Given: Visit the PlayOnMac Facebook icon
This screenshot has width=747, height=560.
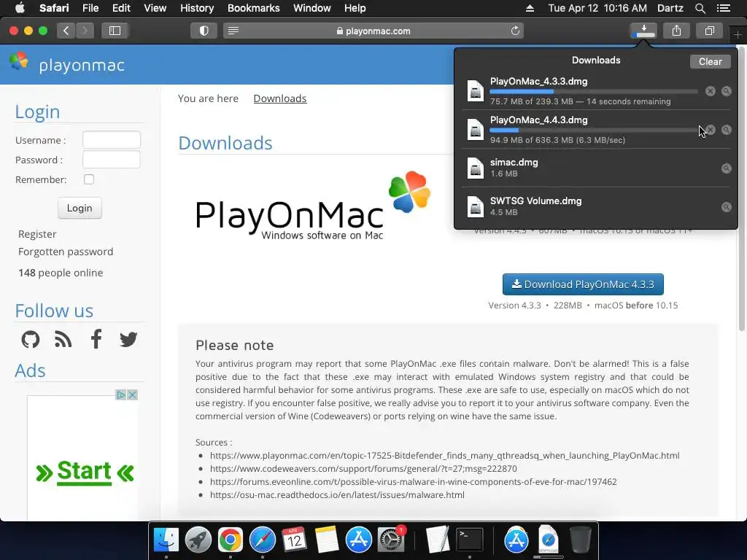Looking at the screenshot, I should pos(96,339).
